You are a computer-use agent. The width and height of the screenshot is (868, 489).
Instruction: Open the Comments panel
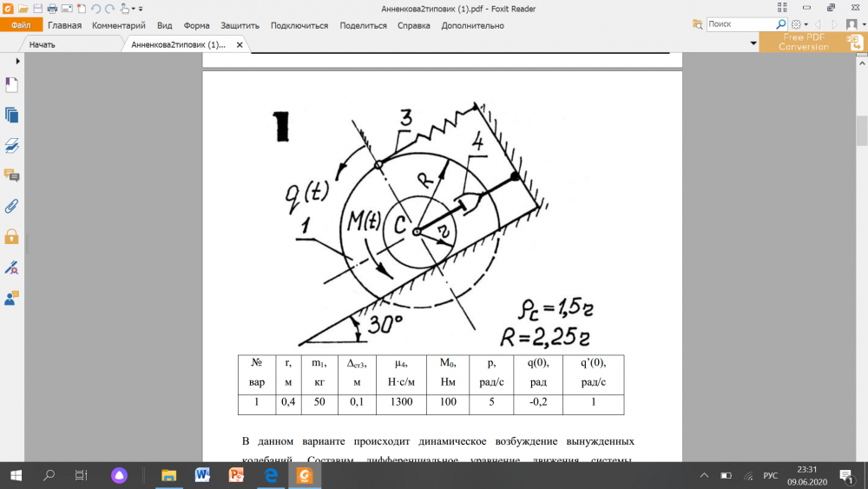(11, 175)
